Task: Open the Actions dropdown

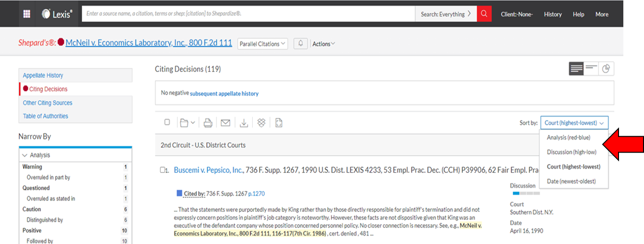Action: (323, 44)
